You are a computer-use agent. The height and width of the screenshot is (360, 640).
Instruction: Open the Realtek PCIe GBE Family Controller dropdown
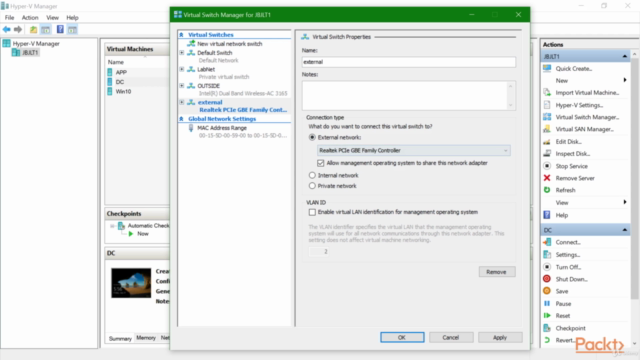tap(413, 150)
